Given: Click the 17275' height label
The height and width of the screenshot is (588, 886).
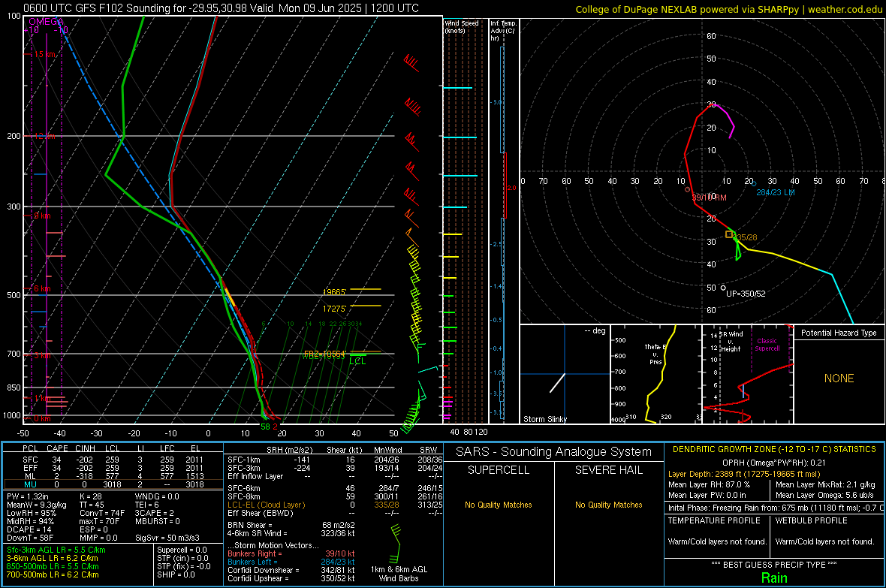Looking at the screenshot, I should 335,309.
